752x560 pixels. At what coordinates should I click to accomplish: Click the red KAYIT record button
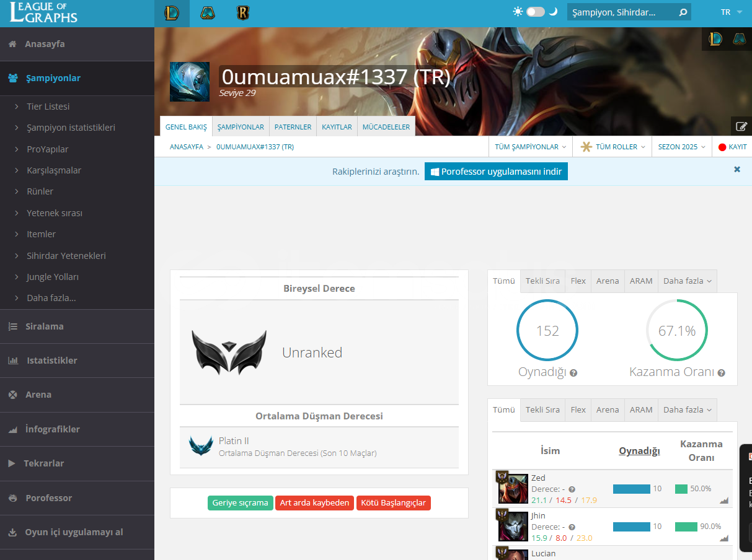point(732,147)
